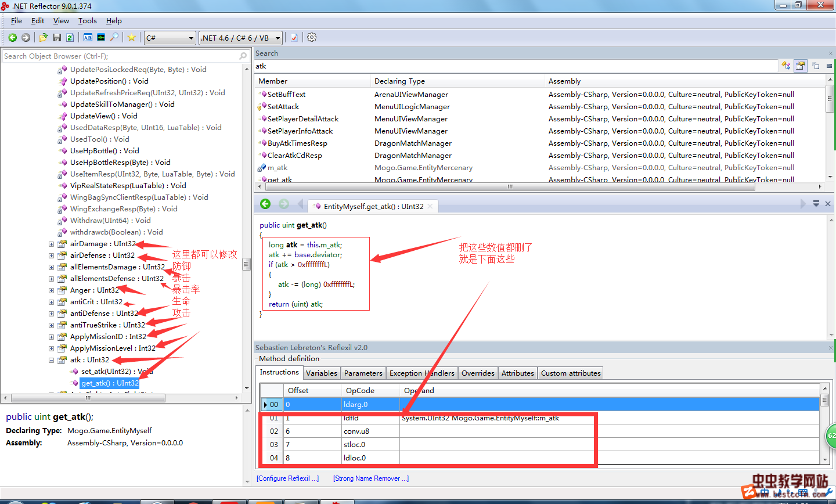The height and width of the screenshot is (504, 836).
Task: Click the object browser tree vertical scrollbar thumb
Action: (x=246, y=264)
